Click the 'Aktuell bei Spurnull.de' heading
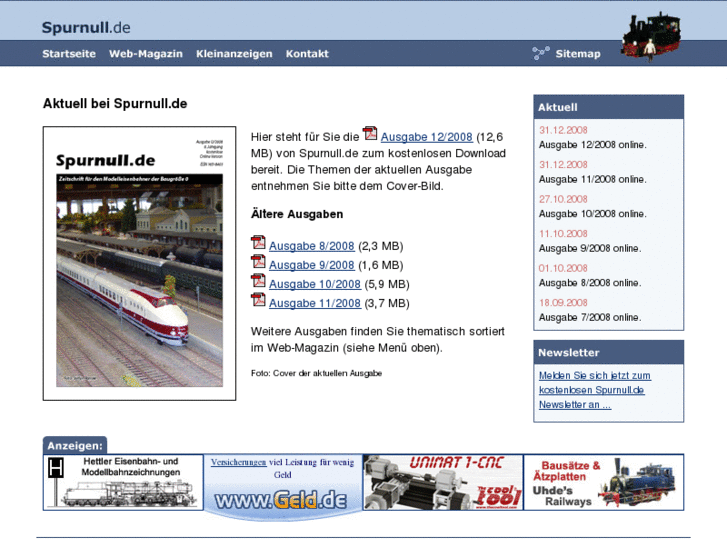Screen dimensions: 727x545 115,103
